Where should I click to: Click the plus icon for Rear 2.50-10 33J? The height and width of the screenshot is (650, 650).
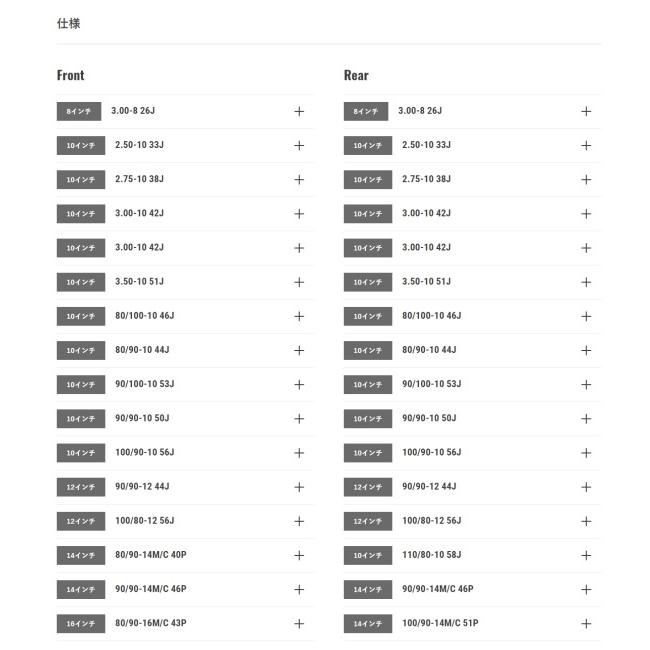point(586,145)
